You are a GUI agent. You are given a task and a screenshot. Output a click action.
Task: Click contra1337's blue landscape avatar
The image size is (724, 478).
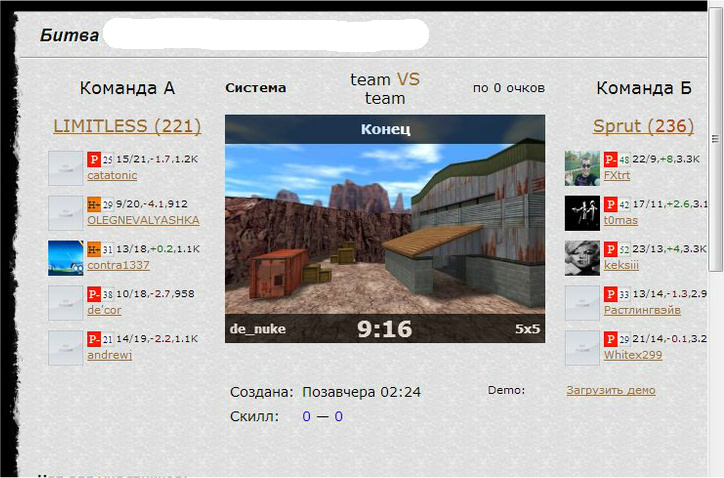click(x=66, y=258)
